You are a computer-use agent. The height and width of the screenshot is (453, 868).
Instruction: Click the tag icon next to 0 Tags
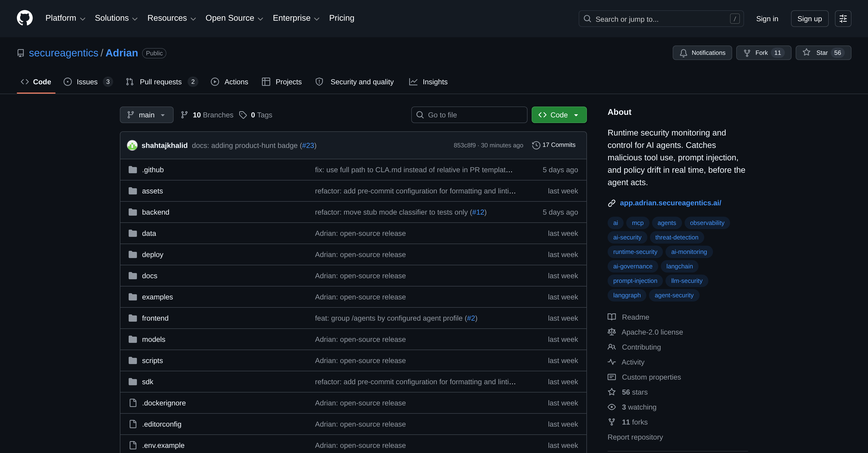click(243, 115)
